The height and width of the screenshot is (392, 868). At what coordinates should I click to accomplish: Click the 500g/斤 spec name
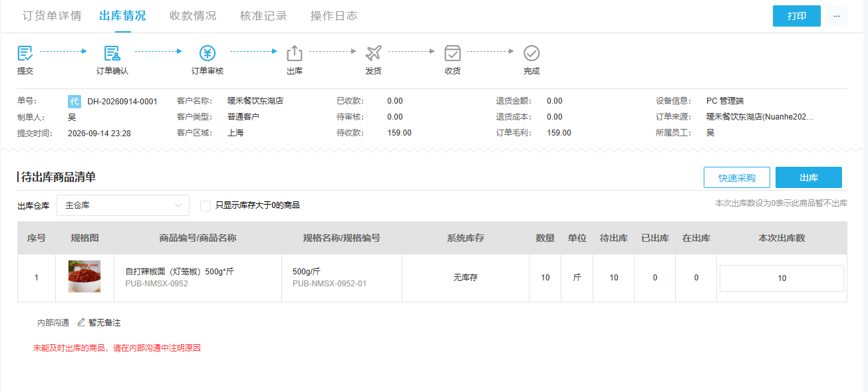pyautogui.click(x=307, y=272)
